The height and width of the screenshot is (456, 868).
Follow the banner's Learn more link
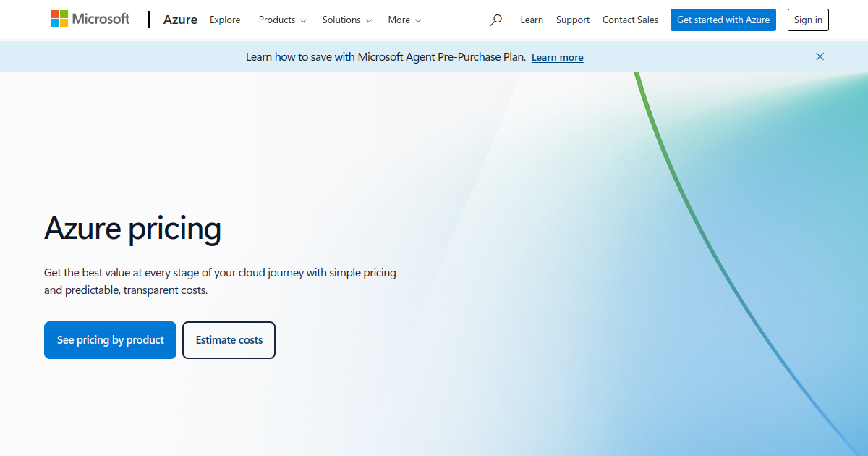click(x=557, y=57)
